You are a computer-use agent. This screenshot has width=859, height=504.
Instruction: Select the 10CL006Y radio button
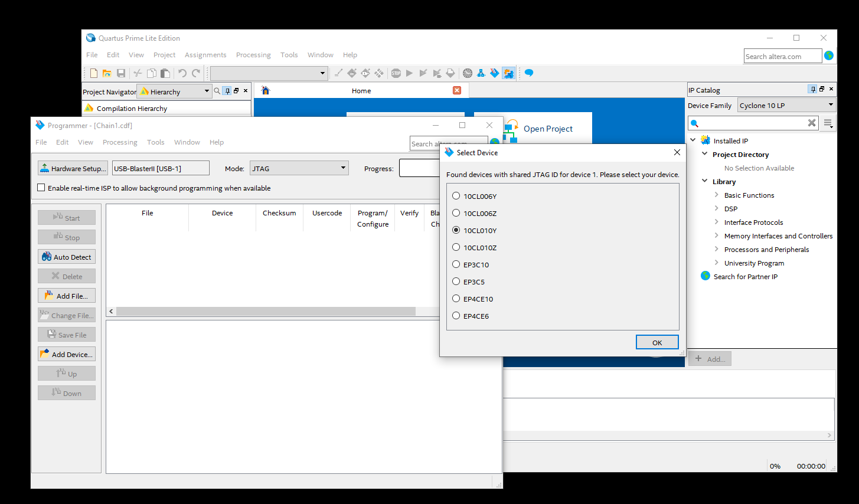pos(456,196)
